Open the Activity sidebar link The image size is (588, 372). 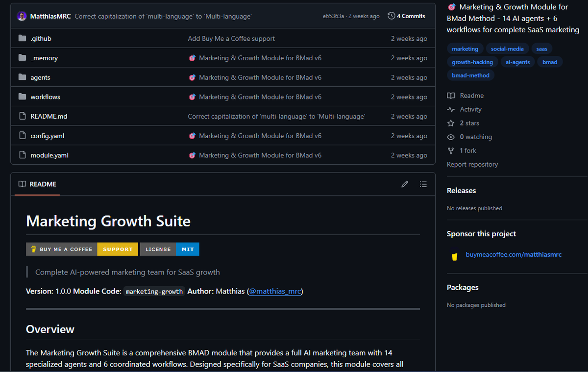click(x=465, y=109)
